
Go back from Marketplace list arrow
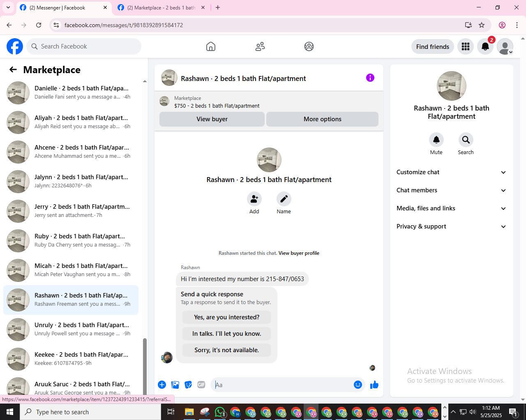click(x=13, y=70)
